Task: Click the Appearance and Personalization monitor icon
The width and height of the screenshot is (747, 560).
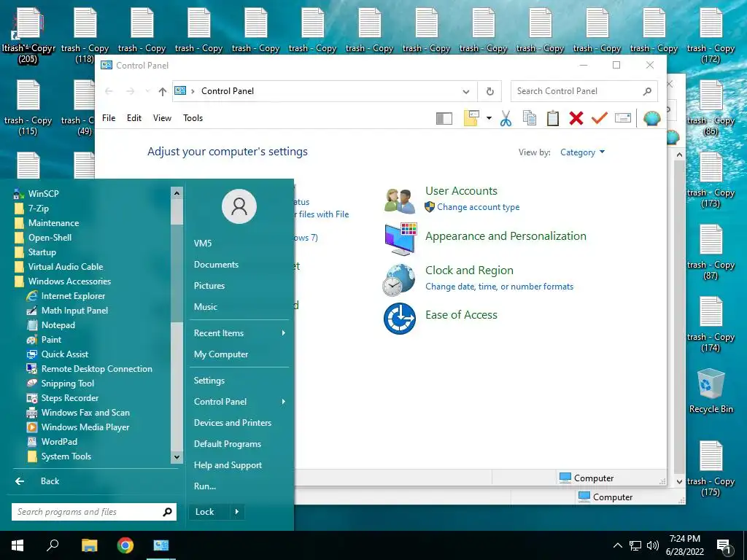Action: click(x=400, y=238)
